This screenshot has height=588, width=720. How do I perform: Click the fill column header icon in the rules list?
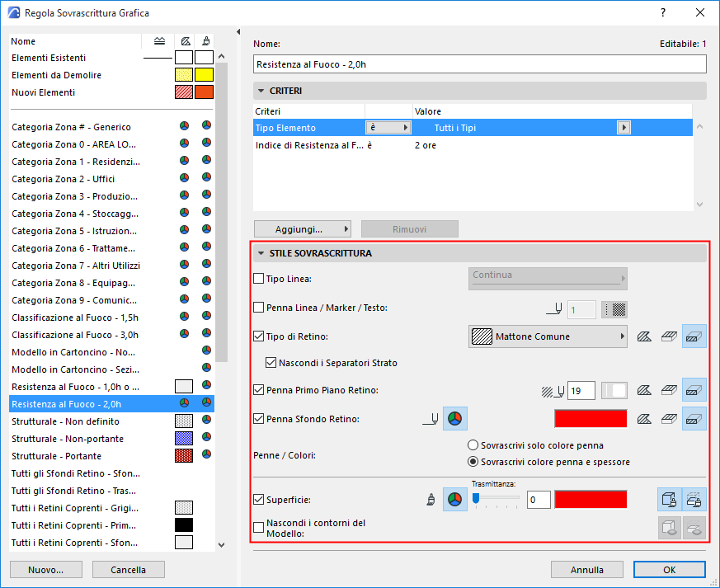pos(186,41)
